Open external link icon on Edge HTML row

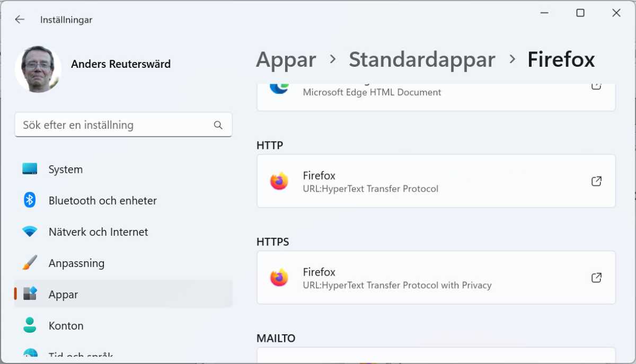coord(596,86)
